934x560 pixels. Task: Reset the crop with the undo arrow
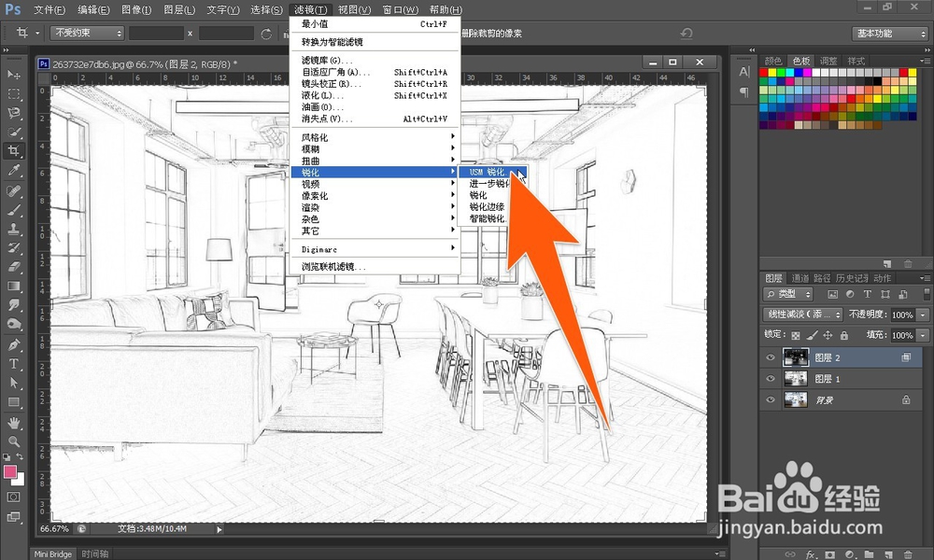pos(686,34)
